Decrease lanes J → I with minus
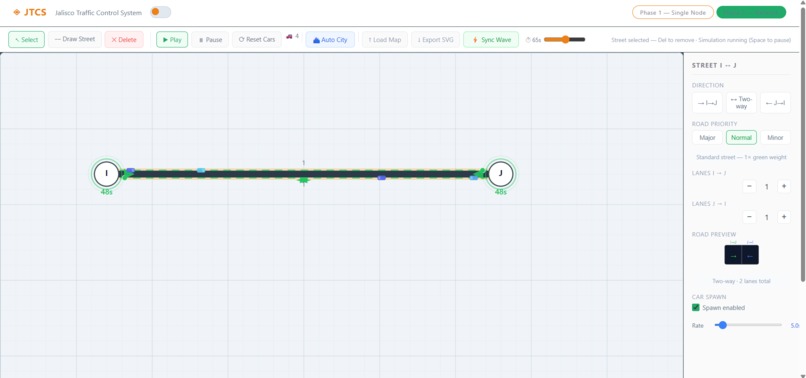Viewport: 806px width, 378px height. click(749, 217)
